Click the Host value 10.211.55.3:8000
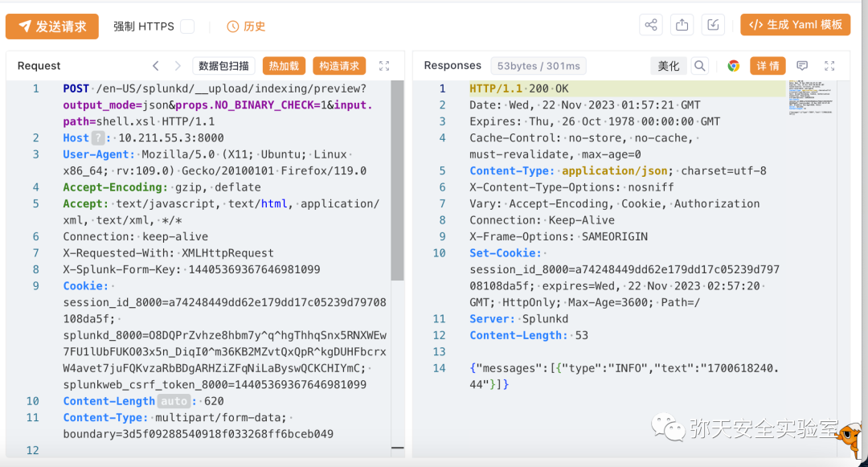 pyautogui.click(x=171, y=137)
